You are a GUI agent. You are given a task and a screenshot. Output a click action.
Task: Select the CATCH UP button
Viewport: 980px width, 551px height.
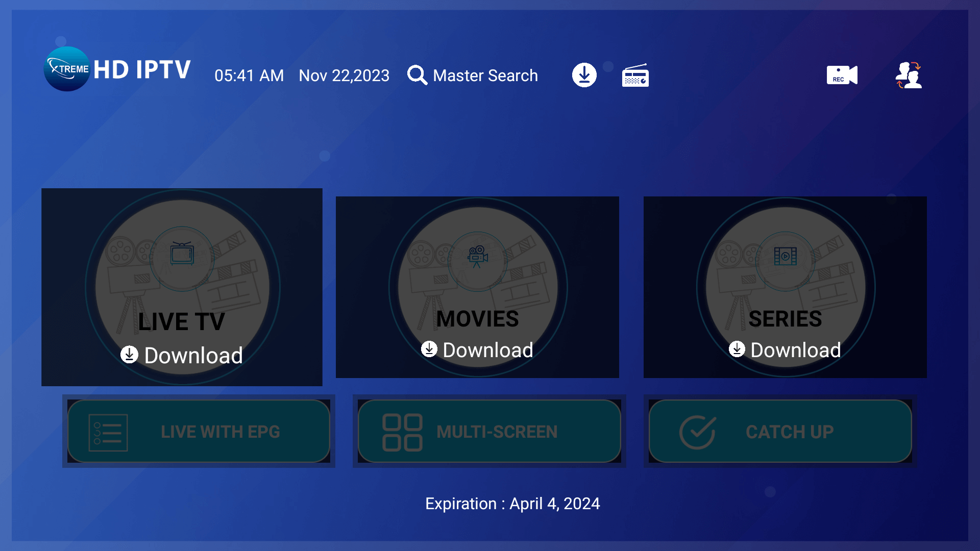pyautogui.click(x=789, y=432)
